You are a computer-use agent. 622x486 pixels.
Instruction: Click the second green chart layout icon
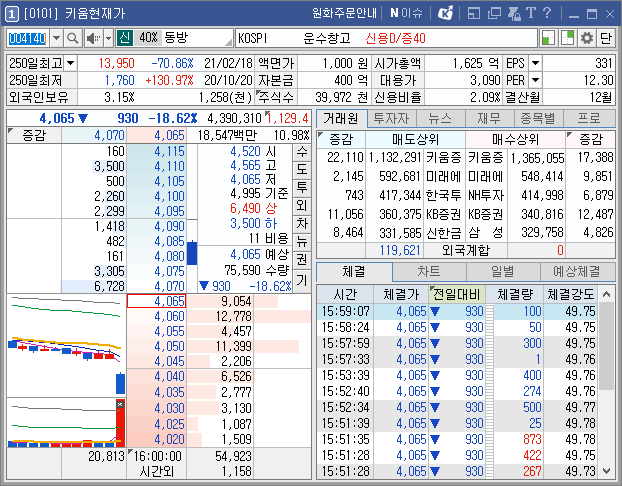567,38
